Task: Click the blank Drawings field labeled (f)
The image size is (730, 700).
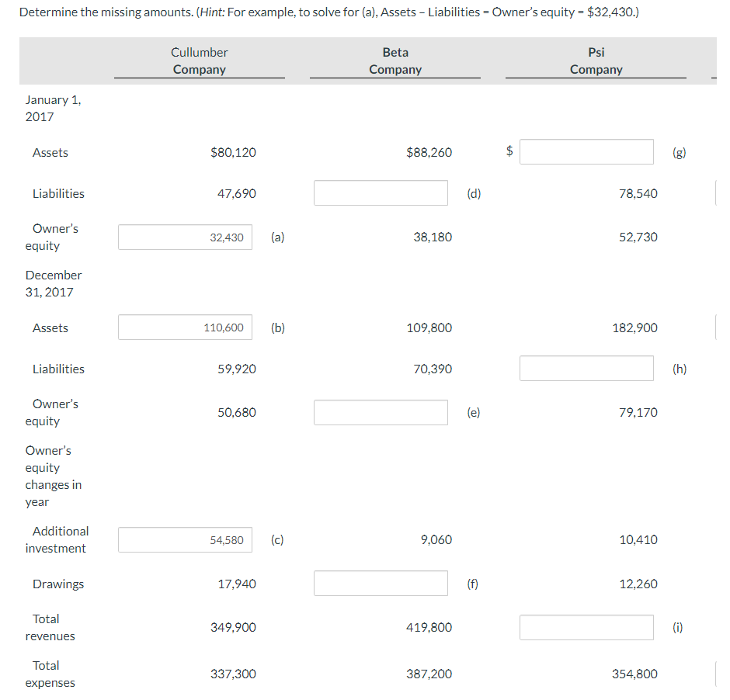Action: tap(381, 583)
